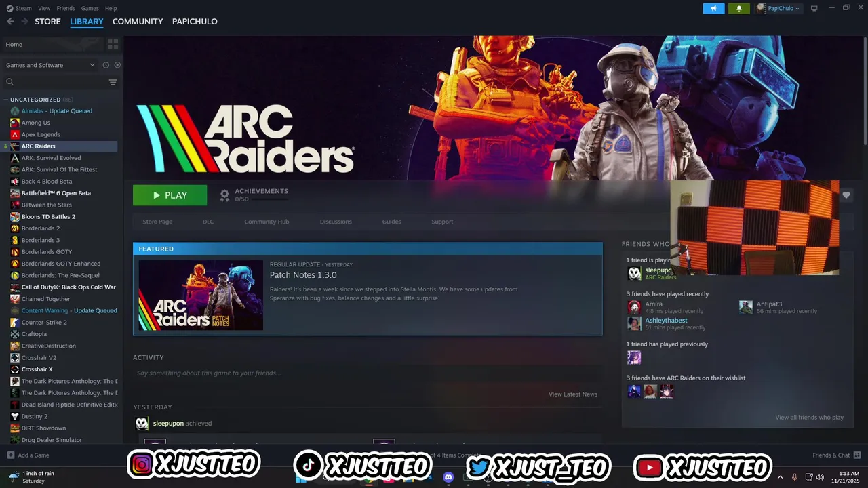868x488 pixels.
Task: Open the Community Hub link
Action: click(267, 222)
